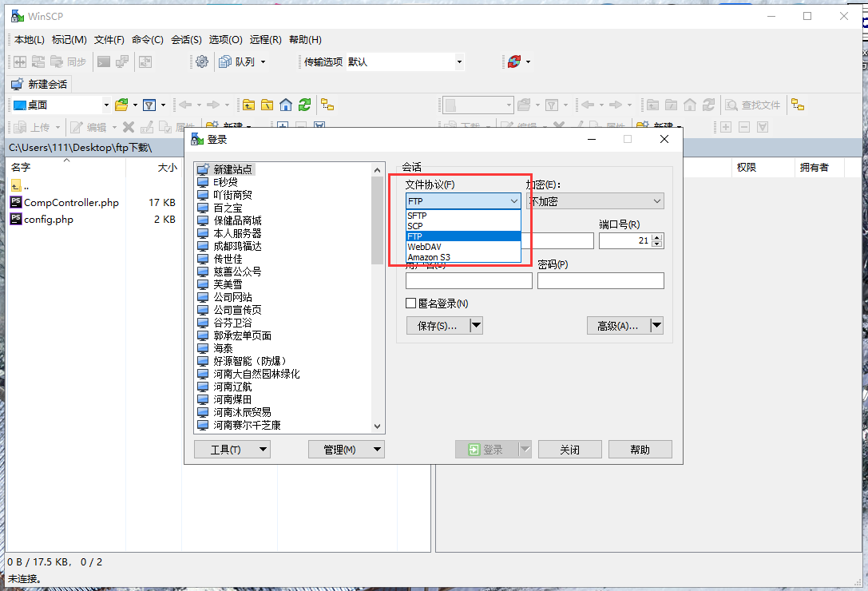Image resolution: width=868 pixels, height=591 pixels.
Task: Open the 本地 menu
Action: pos(30,39)
